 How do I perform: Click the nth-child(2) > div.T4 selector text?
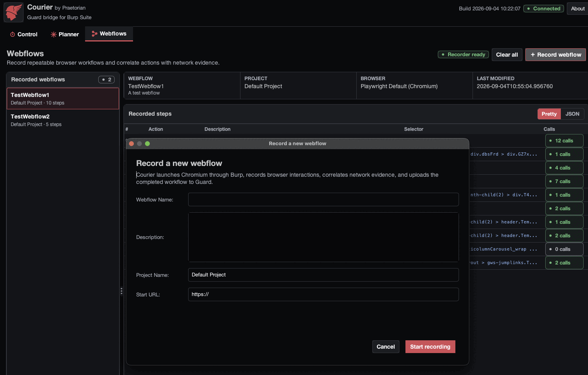pos(504,195)
